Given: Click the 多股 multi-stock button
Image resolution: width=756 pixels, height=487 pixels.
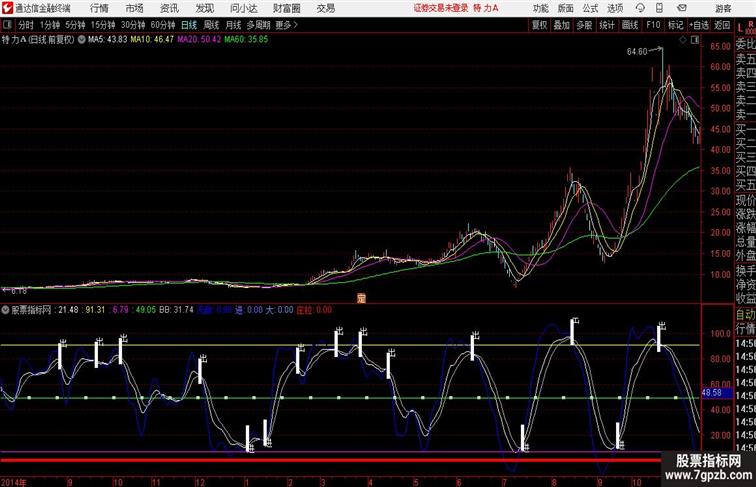Looking at the screenshot, I should (584, 25).
